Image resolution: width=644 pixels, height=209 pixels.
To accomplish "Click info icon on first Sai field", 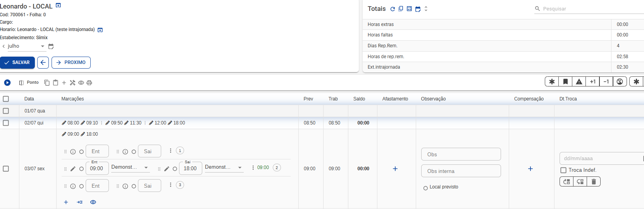I will coord(125,152).
